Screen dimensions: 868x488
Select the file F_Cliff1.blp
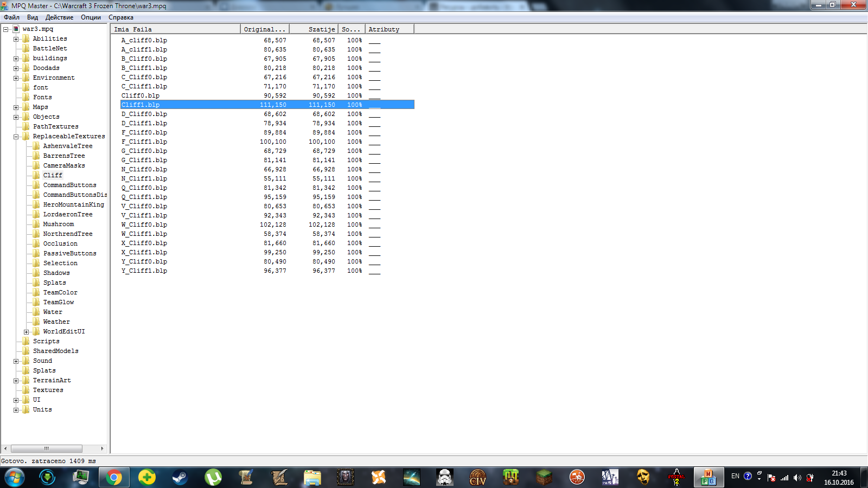tap(144, 142)
